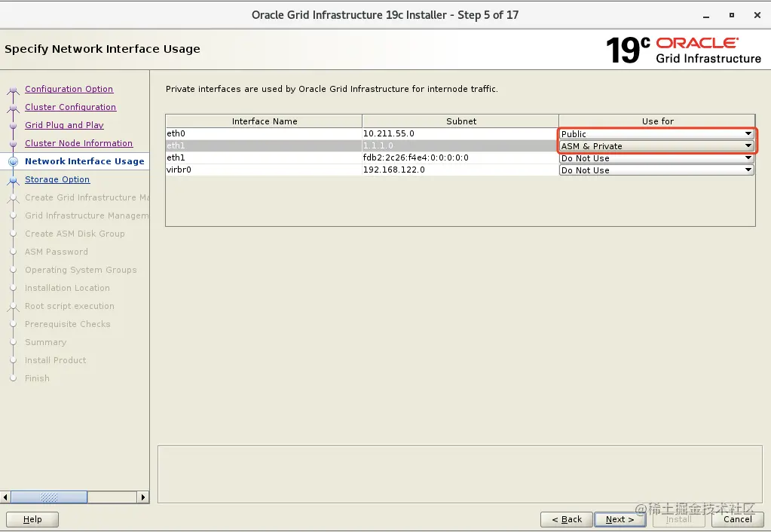The height and width of the screenshot is (532, 771).
Task: Click the Use for column header
Action: tap(657, 121)
